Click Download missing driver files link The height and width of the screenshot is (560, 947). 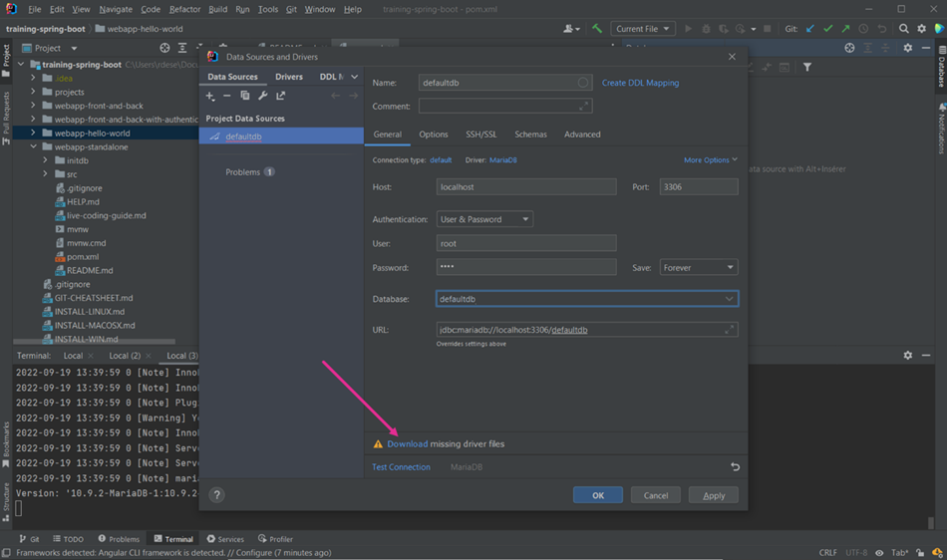pos(407,443)
